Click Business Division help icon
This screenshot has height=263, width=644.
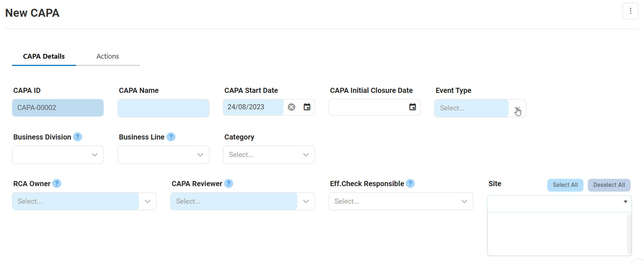(77, 137)
